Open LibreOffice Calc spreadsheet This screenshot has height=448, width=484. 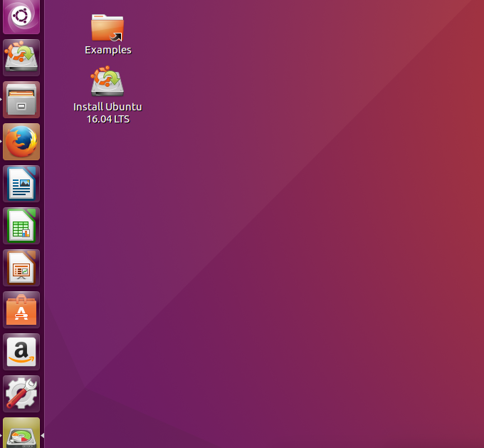pos(21,226)
